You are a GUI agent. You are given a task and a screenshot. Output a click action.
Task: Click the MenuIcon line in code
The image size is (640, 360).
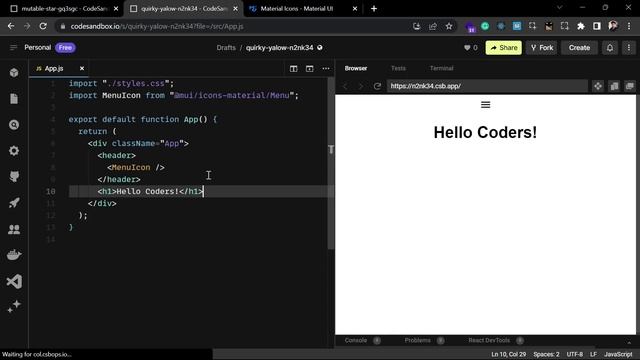pyautogui.click(x=136, y=167)
